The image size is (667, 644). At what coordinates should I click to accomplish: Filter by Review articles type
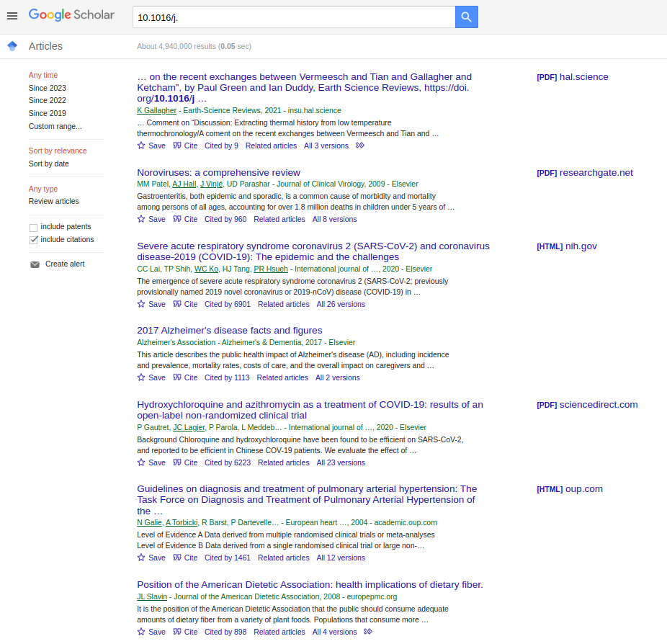[53, 201]
